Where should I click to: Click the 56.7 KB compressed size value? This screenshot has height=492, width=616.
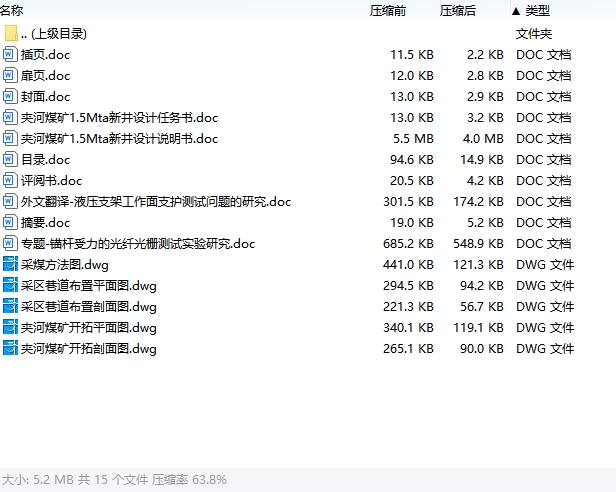(482, 307)
